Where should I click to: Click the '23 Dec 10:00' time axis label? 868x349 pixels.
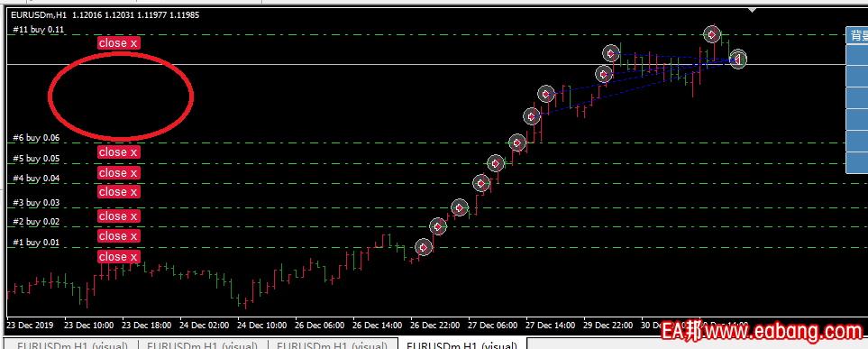89,325
